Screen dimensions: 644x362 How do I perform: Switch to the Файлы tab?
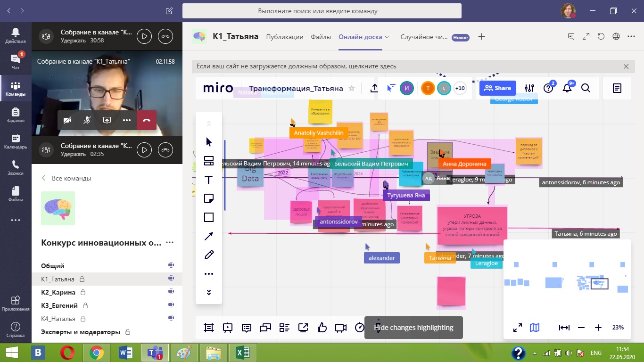[321, 37]
